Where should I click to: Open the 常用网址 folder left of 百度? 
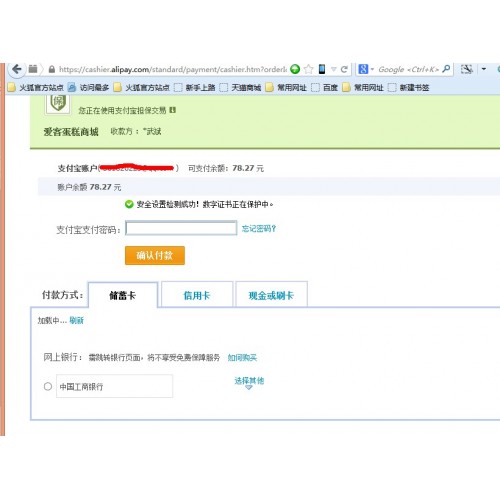(286, 88)
